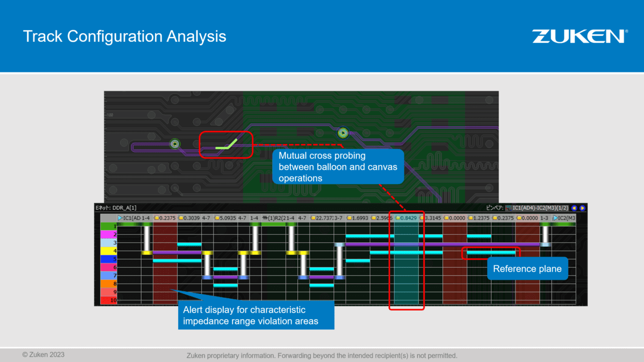Screen dimensions: 644x362
Task: Click the orange layer 8 row label
Action: (108, 284)
